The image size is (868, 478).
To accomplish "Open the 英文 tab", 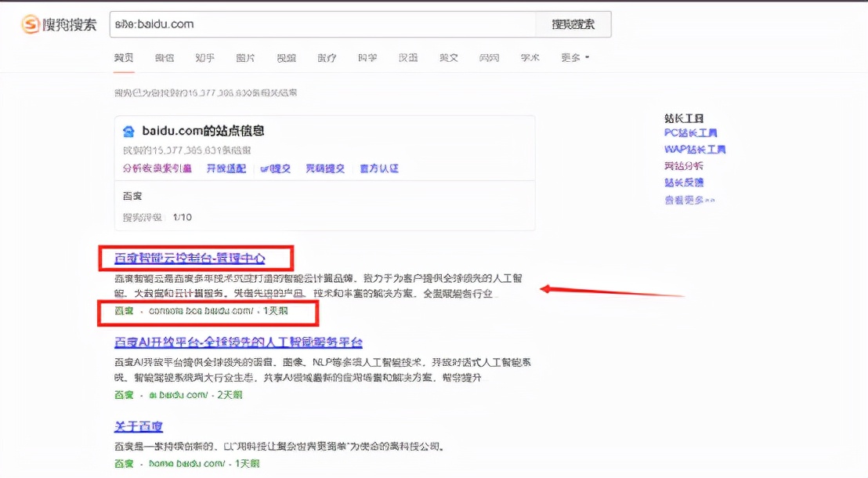I will [448, 58].
